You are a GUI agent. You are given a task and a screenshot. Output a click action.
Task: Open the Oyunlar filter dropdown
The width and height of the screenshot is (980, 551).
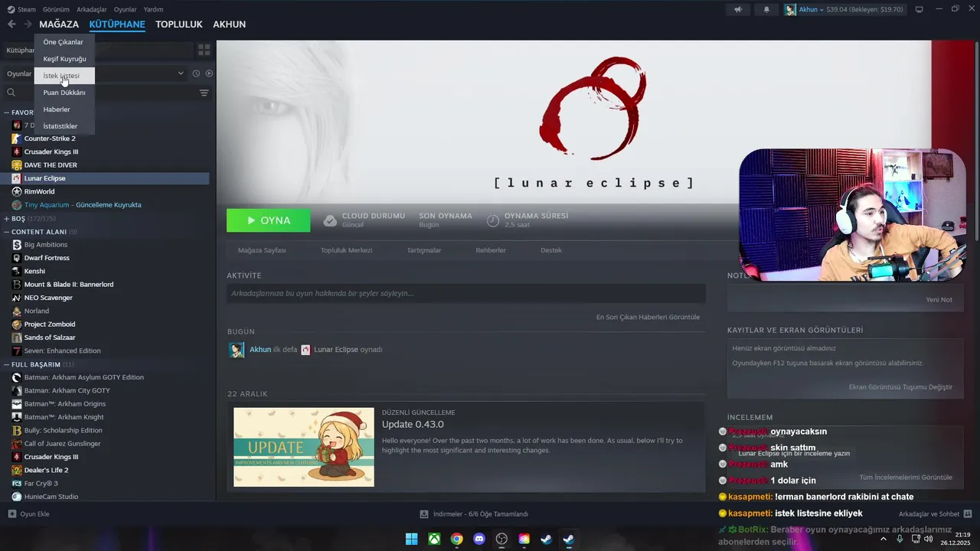[96, 73]
